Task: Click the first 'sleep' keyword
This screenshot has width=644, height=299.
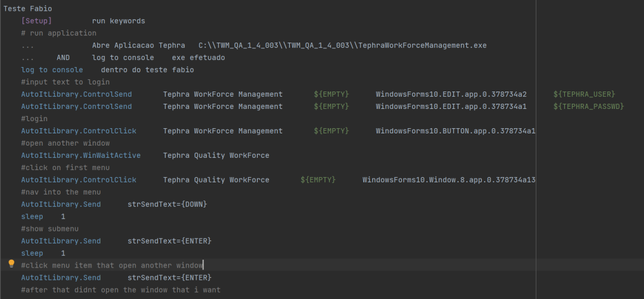Action: 32,217
